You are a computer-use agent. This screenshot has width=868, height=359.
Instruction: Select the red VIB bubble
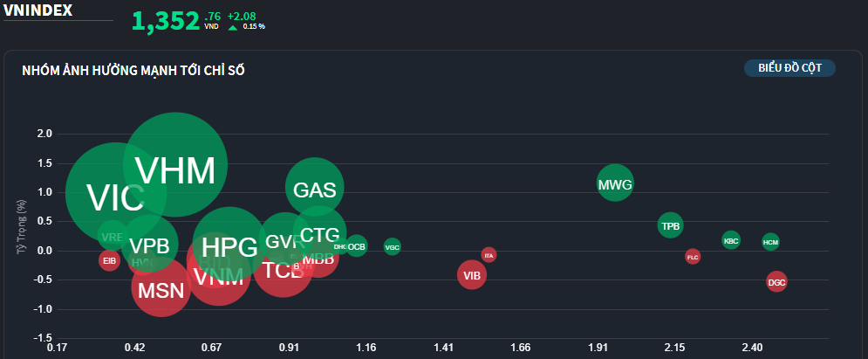[x=472, y=275]
